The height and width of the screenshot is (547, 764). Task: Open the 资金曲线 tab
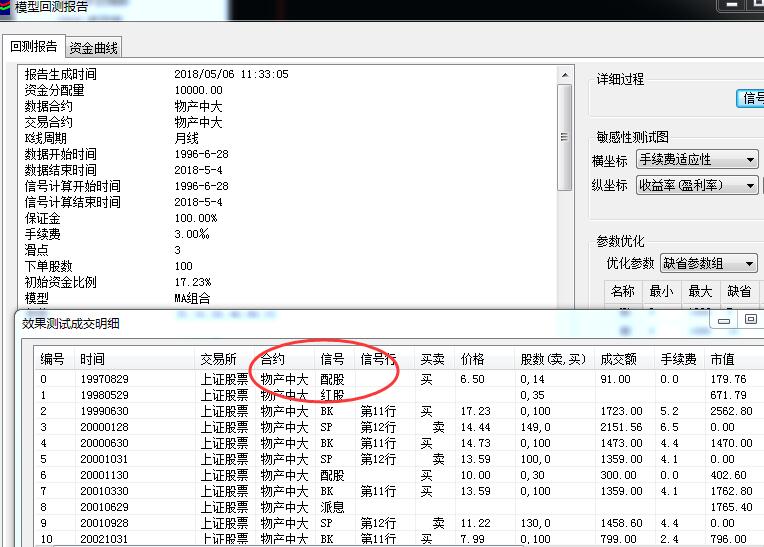93,47
